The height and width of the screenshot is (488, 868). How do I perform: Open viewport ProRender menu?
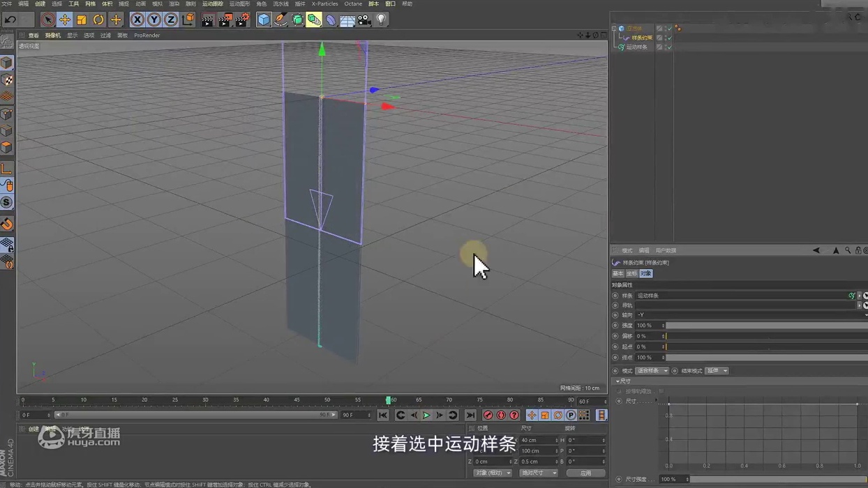147,35
